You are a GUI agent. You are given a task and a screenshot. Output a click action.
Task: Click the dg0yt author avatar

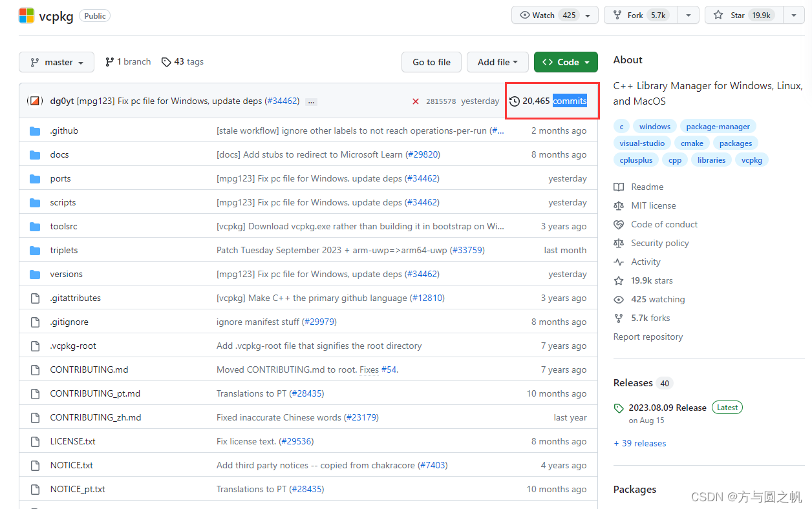[36, 101]
